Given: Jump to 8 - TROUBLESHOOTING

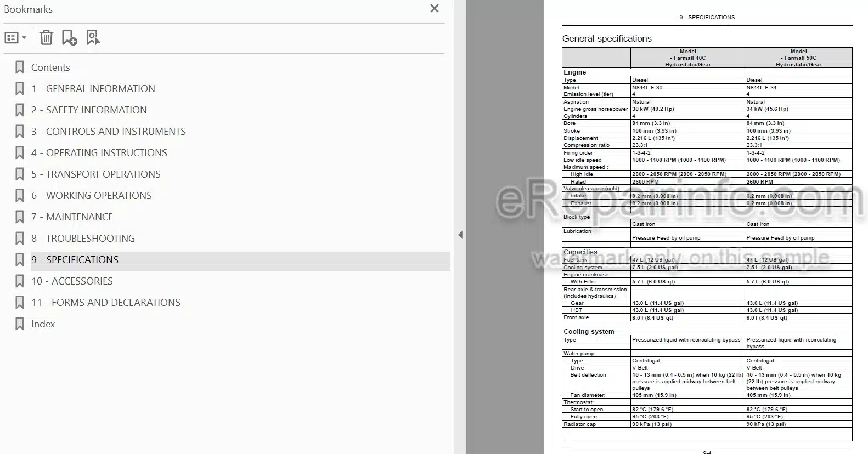Looking at the screenshot, I should [x=83, y=239].
